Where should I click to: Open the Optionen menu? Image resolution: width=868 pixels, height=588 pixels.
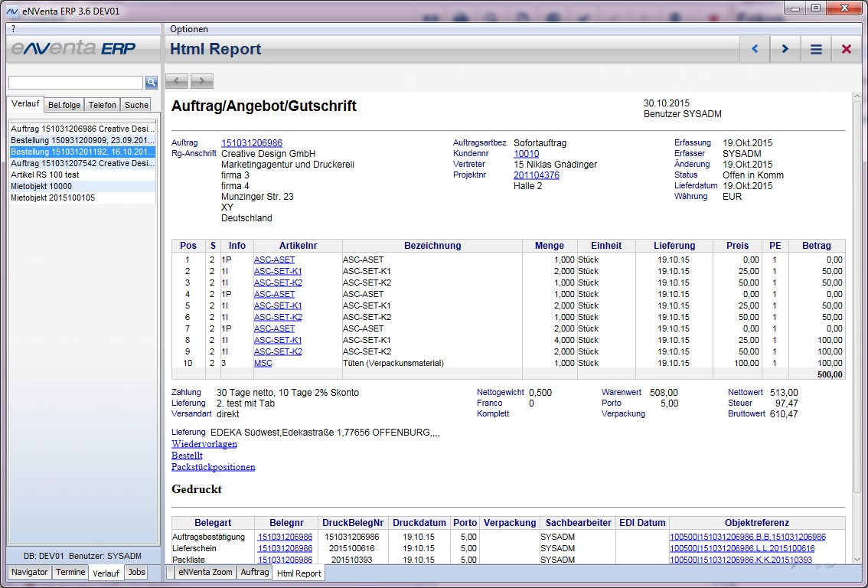point(189,29)
